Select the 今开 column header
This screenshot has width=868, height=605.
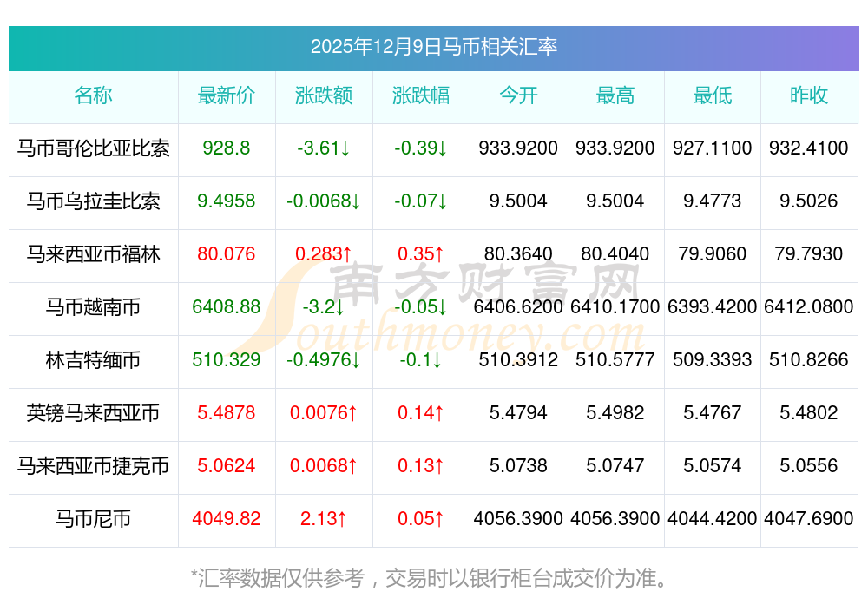tap(518, 95)
